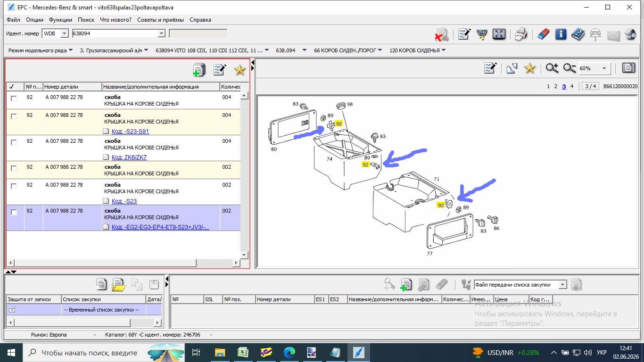Screen dimensions: 644x362
Task: Open the Поиск menu
Action: 86,20
